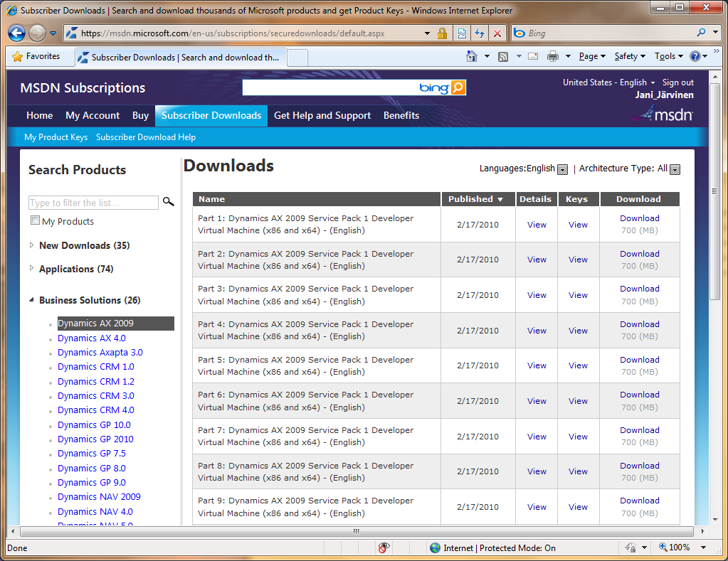This screenshot has height=561, width=728.
Task: Open the Architecture Type dropdown
Action: (x=675, y=169)
